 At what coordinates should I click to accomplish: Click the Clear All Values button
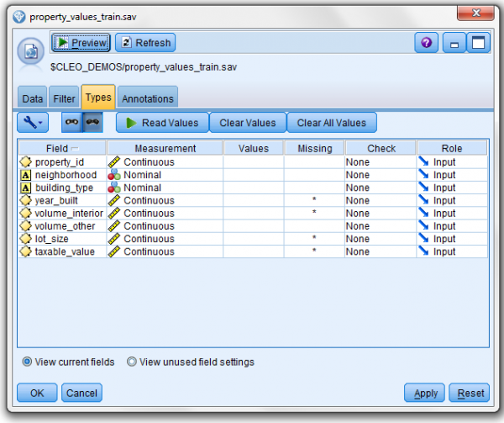coord(332,123)
